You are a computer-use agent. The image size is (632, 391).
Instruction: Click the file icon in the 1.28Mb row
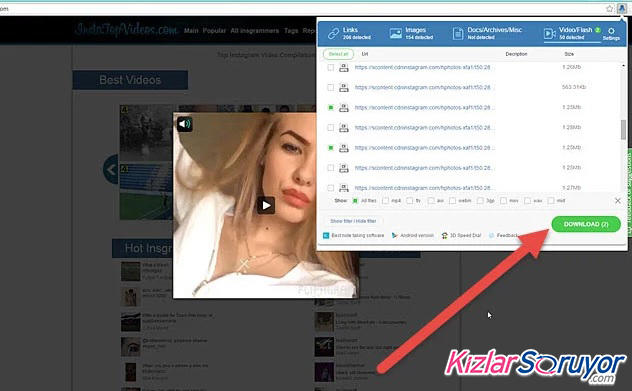pyautogui.click(x=344, y=128)
